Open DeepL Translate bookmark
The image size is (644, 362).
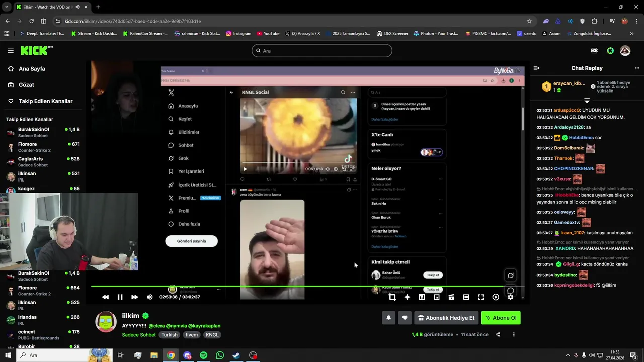[x=42, y=34]
